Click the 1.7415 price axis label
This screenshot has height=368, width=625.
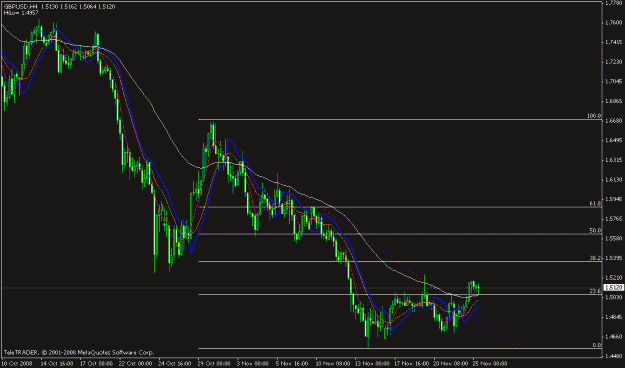point(614,42)
